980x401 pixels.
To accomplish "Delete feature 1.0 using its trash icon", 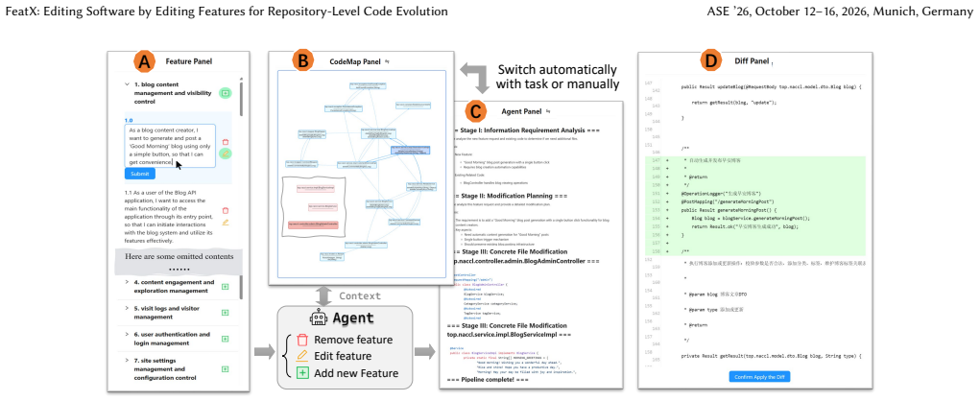I will [226, 142].
